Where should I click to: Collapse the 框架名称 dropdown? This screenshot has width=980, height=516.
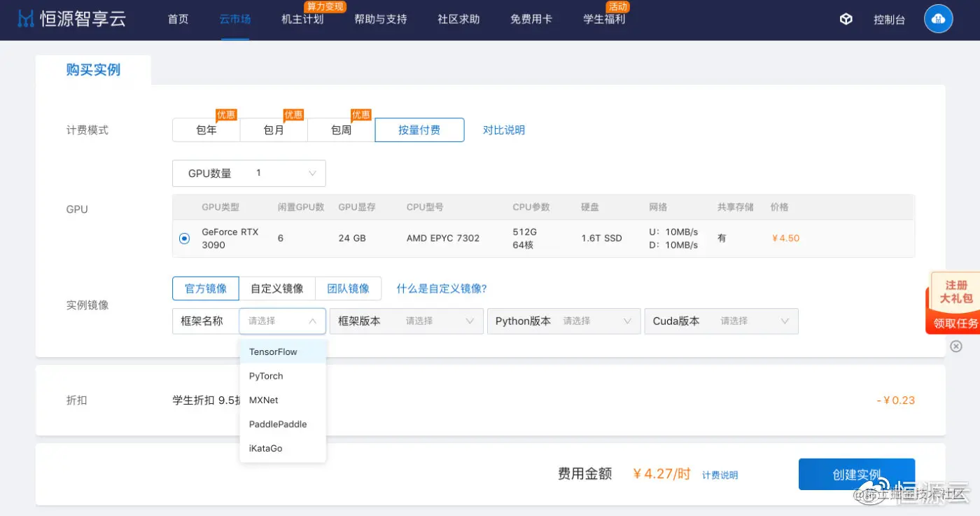pos(282,321)
